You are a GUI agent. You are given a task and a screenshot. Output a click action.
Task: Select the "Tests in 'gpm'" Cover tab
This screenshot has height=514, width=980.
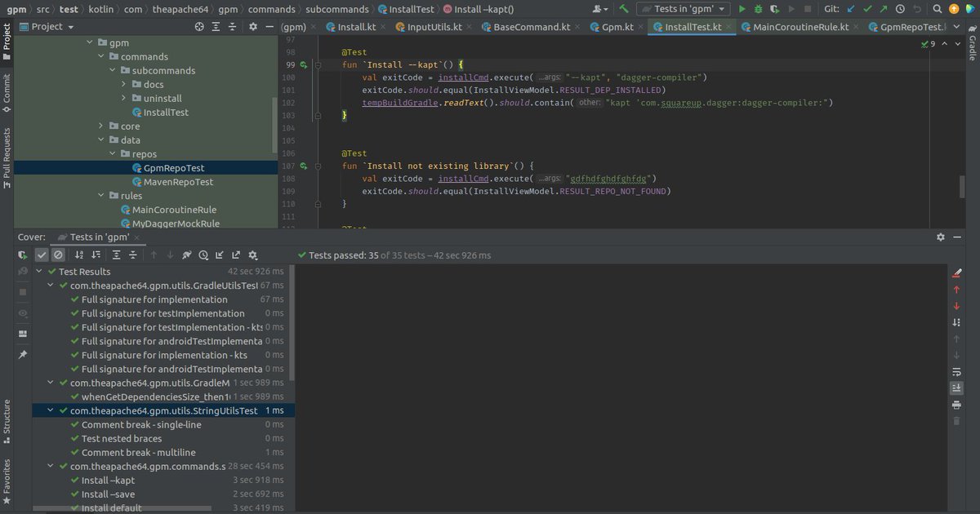98,237
